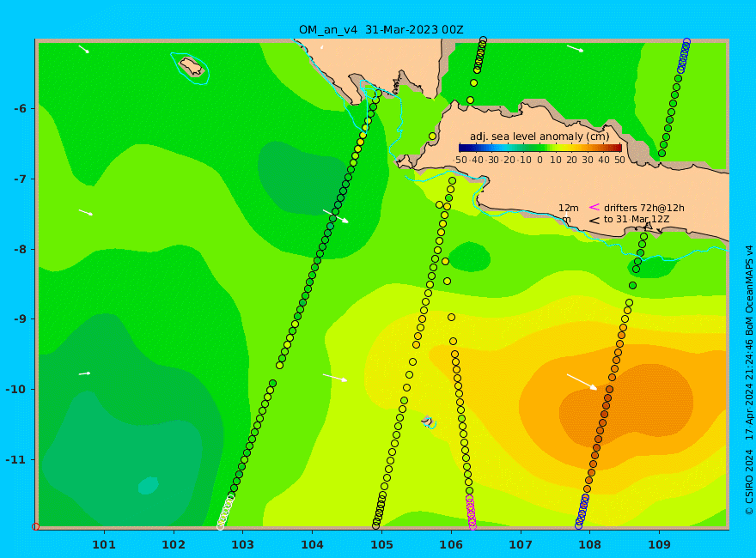Screen dimensions: 756x558
Task: Click the magenta drifter arrow legend symbol
Action: pos(594,207)
